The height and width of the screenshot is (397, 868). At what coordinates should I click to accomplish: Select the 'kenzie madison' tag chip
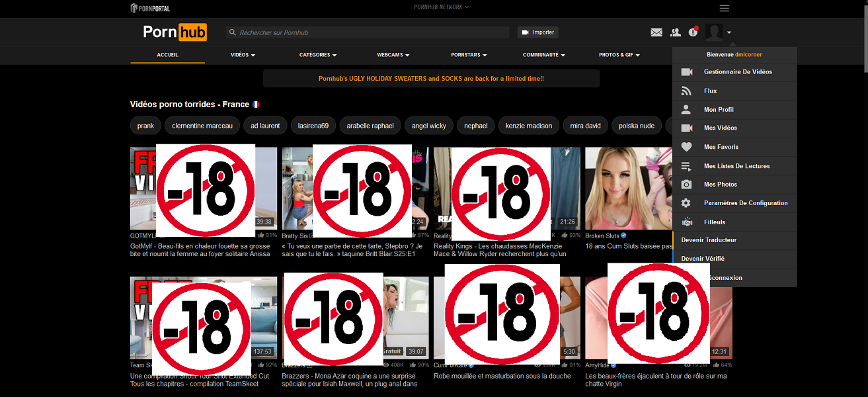coord(529,126)
